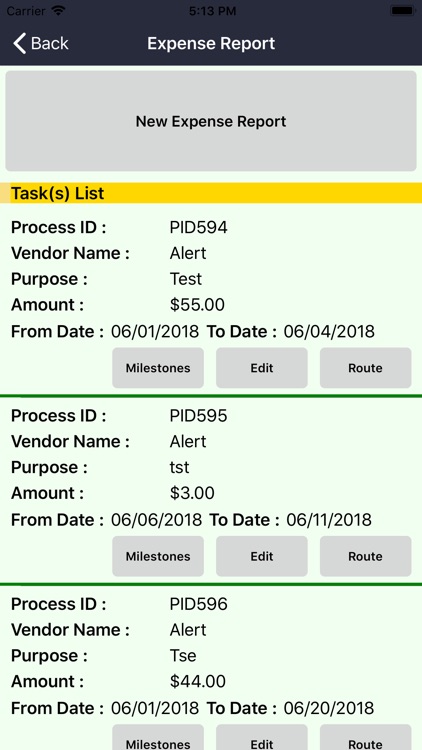Tap the $44.00 amount

[198, 682]
